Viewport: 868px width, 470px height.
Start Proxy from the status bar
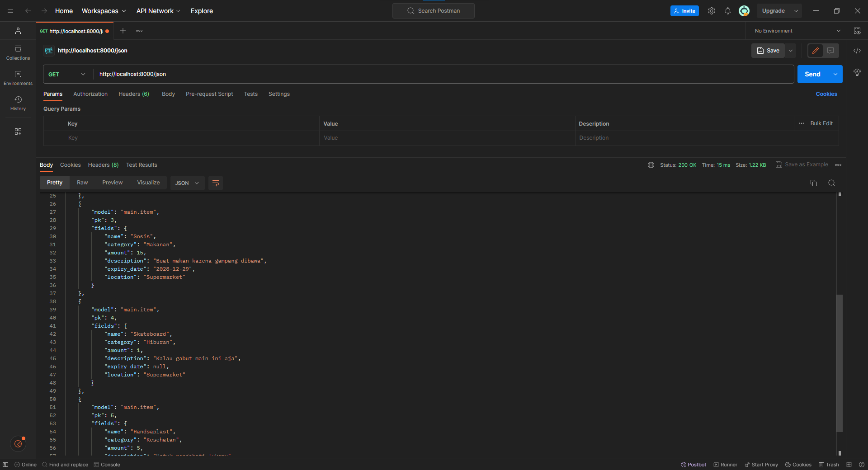761,465
